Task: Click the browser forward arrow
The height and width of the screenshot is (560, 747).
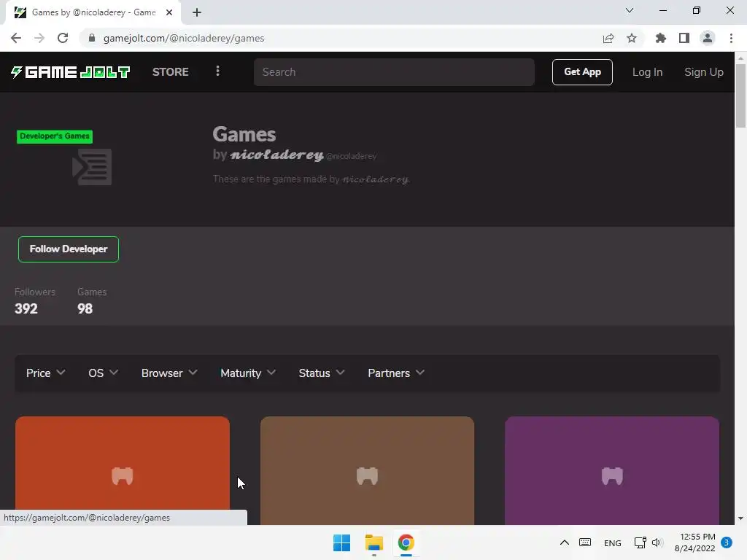Action: pos(39,38)
